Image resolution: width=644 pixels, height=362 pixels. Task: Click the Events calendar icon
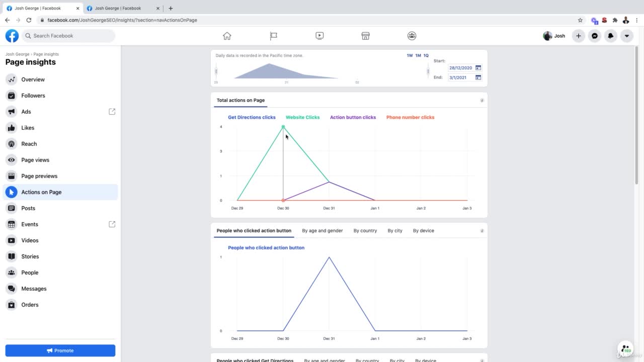coord(11,224)
